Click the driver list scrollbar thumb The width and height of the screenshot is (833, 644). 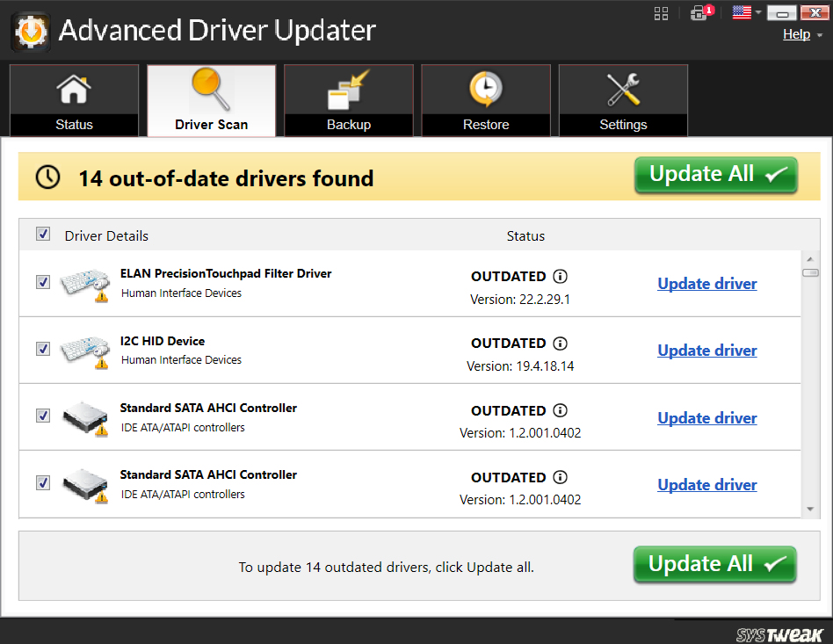click(x=811, y=273)
